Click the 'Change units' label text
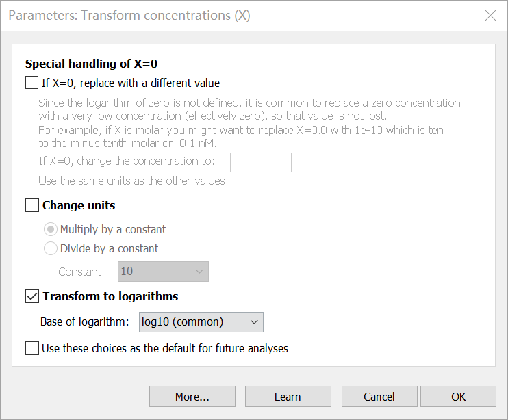Viewport: 508px width, 420px height. [79, 205]
